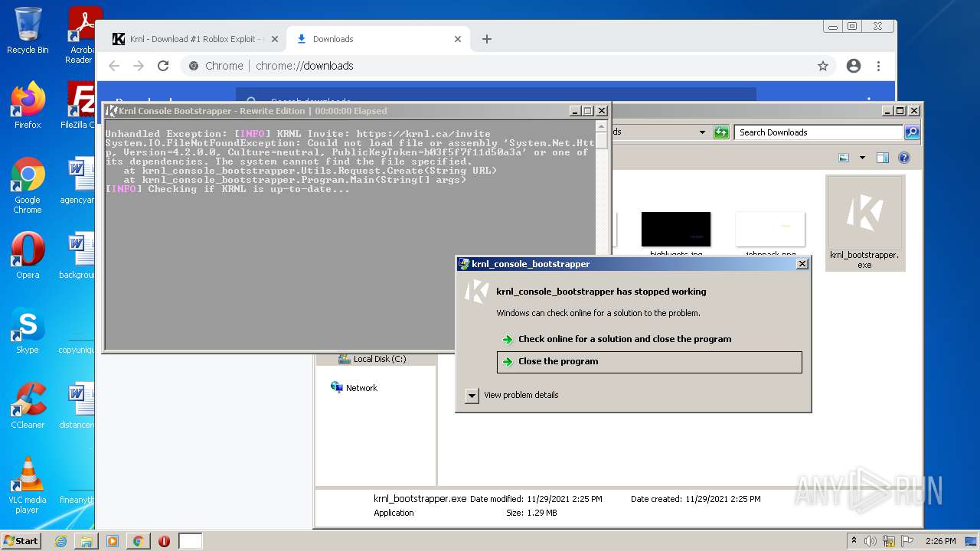The height and width of the screenshot is (551, 980).
Task: Click Close the program option
Action: [649, 362]
